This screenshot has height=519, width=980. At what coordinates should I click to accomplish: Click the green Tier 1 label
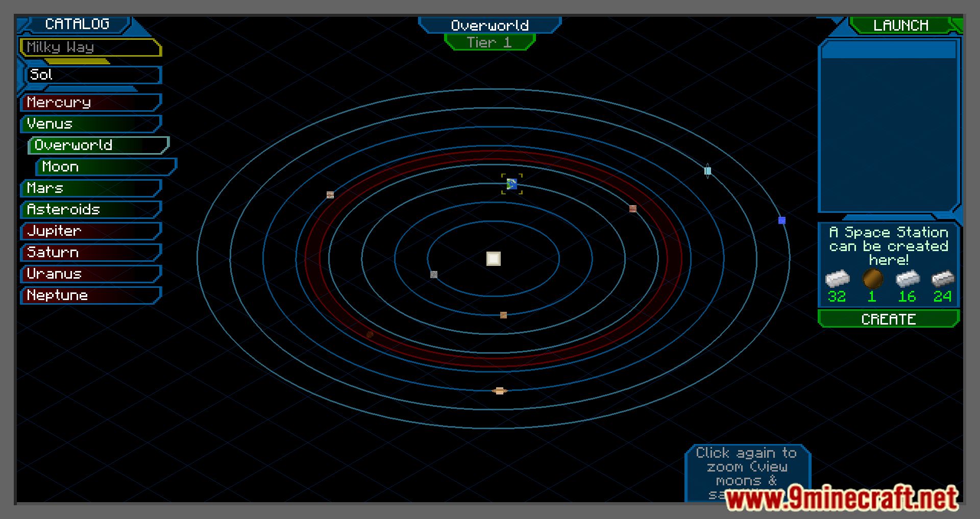click(x=490, y=42)
